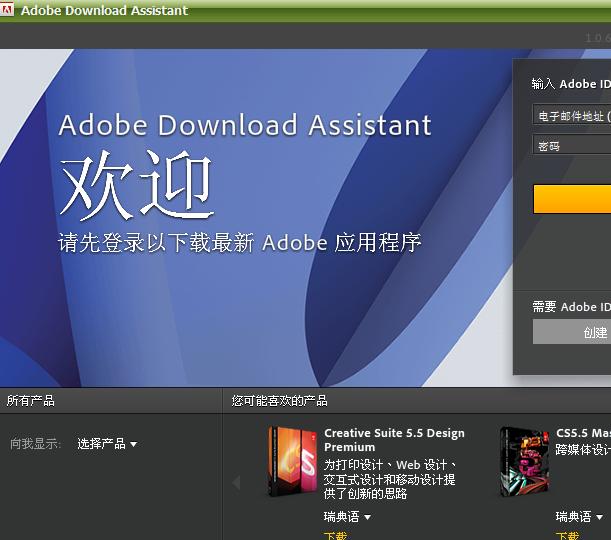Screen dimensions: 611x540
Task: Click the Adobe logo icon in title bar
Action: point(6,9)
